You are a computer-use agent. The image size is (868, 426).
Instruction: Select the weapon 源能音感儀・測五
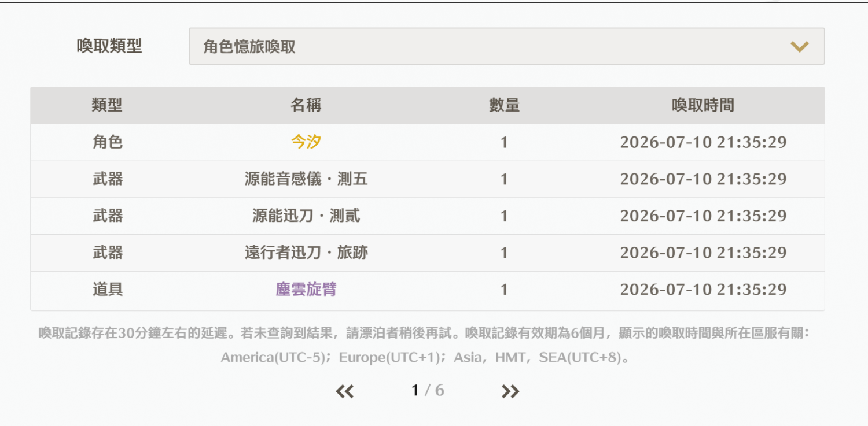(x=306, y=179)
